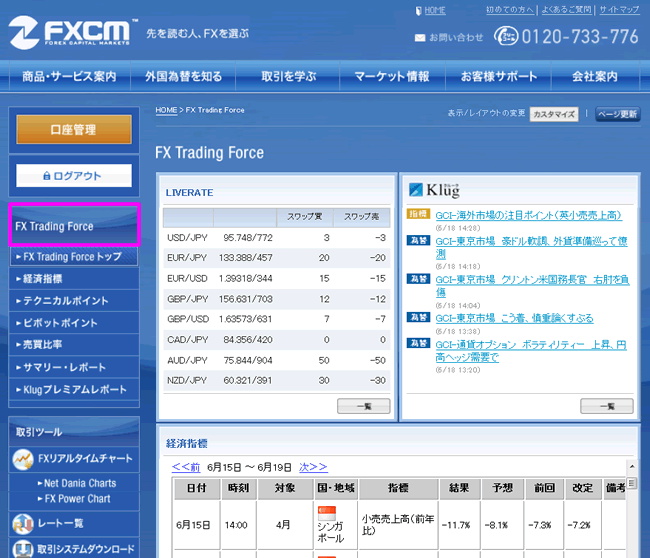This screenshot has width=650, height=558.
Task: Click the economic table scrollbar up arrow
Action: click(x=632, y=467)
